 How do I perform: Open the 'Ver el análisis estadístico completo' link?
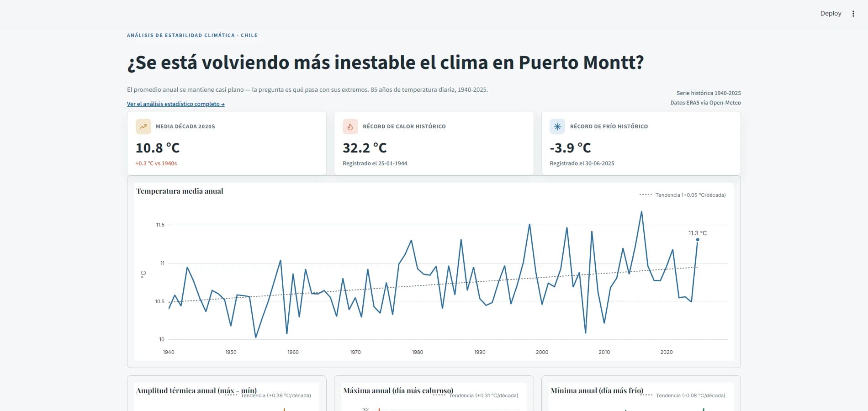(176, 104)
